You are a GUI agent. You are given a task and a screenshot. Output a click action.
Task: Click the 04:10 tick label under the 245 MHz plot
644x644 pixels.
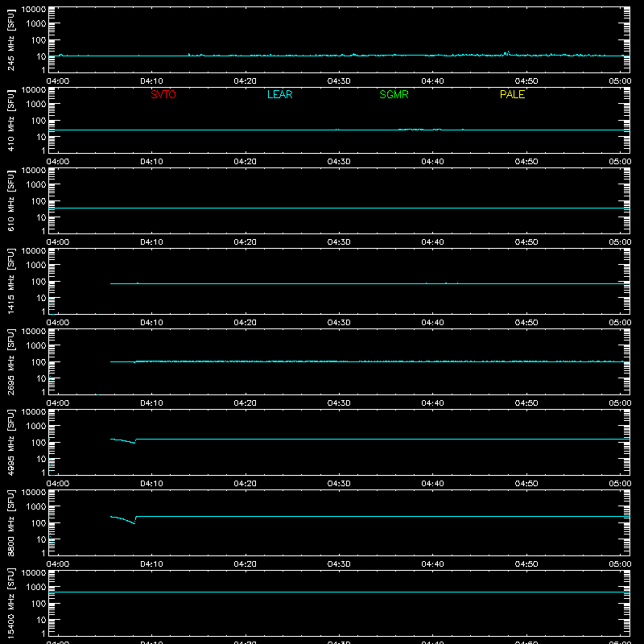151,81
